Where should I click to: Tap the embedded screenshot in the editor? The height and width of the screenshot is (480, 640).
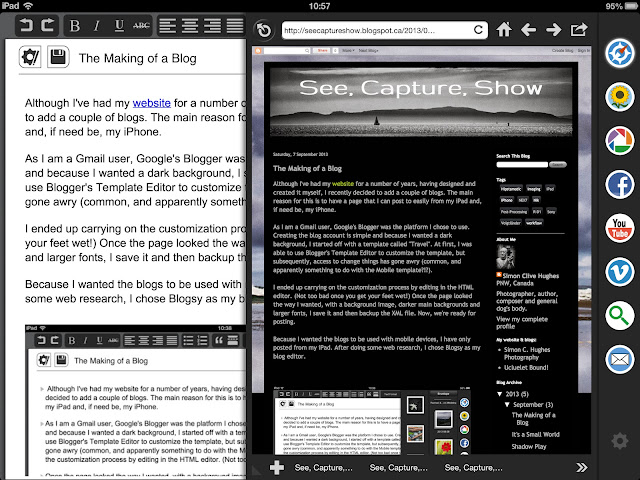(x=136, y=400)
